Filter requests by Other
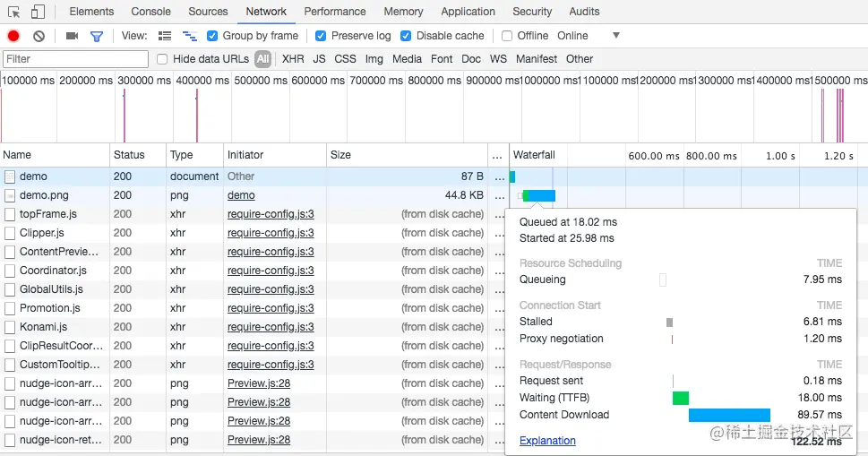This screenshot has height=456, width=868. click(x=580, y=59)
